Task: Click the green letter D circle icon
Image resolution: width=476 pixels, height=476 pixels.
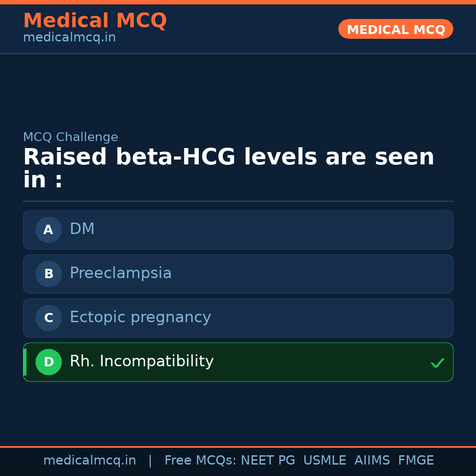Action: click(48, 362)
